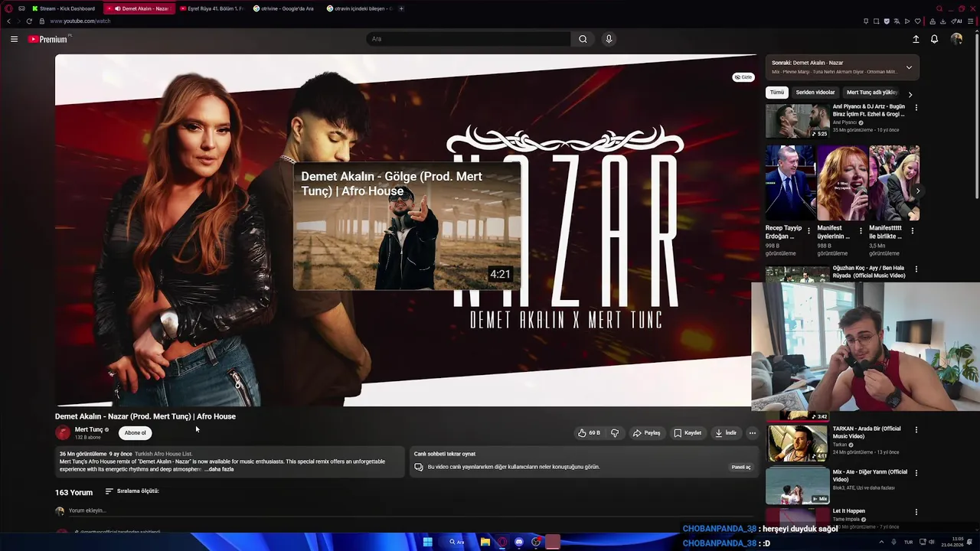The width and height of the screenshot is (980, 551).
Task: Share the video via Paylaş
Action: click(647, 433)
